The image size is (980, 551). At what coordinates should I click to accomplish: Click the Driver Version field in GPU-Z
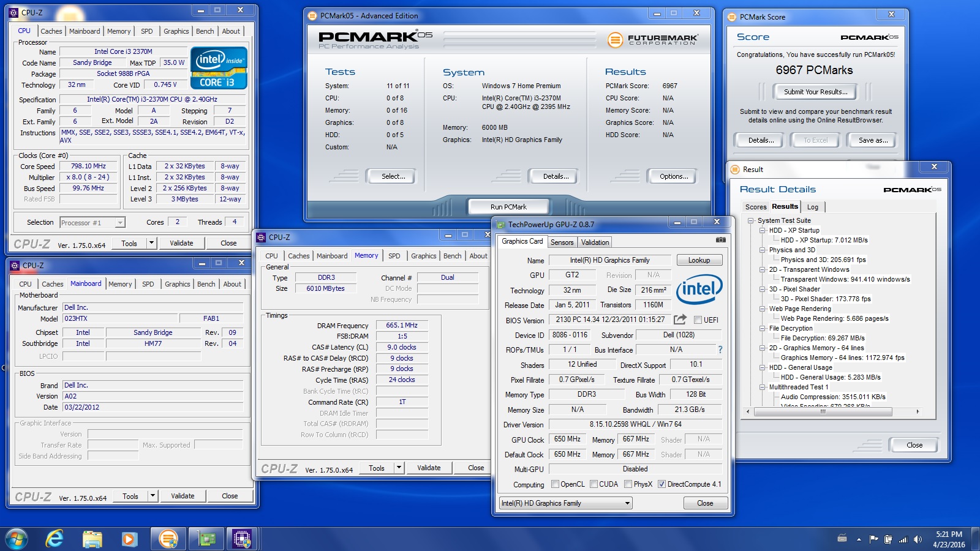coord(635,424)
